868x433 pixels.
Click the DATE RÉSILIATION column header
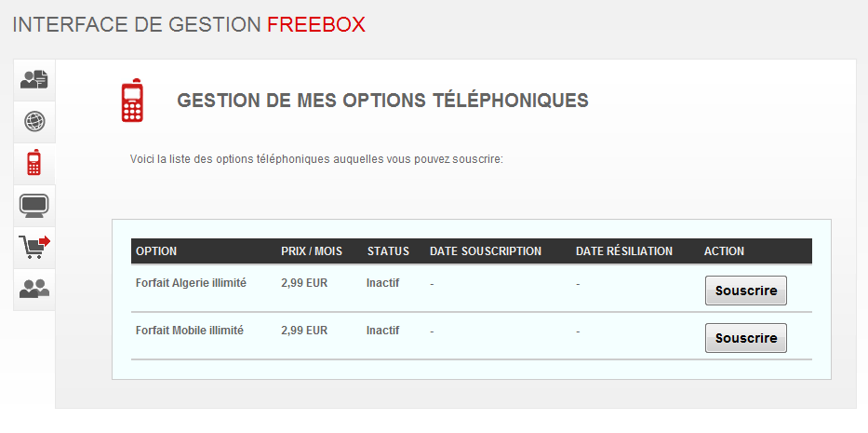[624, 251]
